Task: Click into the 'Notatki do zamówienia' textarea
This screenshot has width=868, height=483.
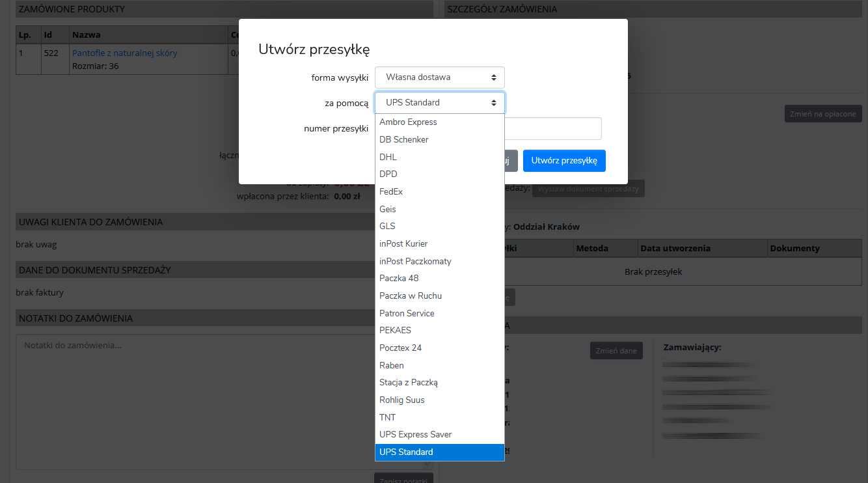Action: coord(224,402)
